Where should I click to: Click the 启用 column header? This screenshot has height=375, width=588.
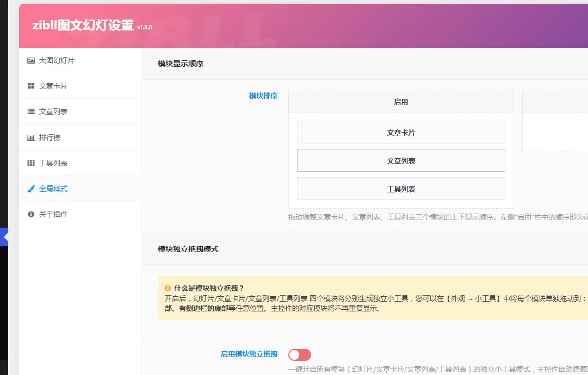(x=401, y=102)
